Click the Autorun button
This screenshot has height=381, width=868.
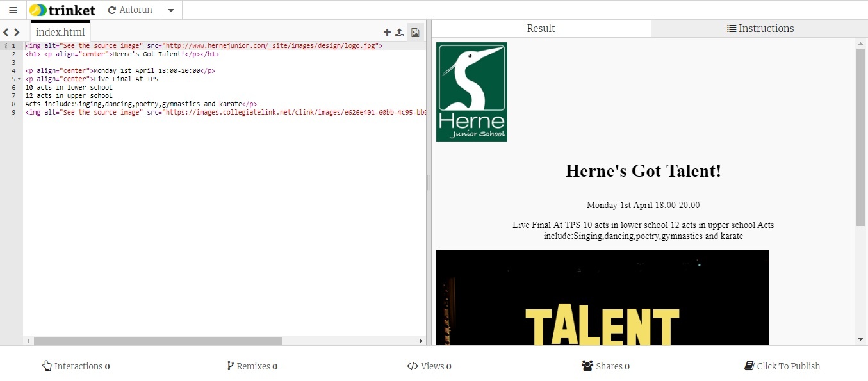pyautogui.click(x=130, y=10)
